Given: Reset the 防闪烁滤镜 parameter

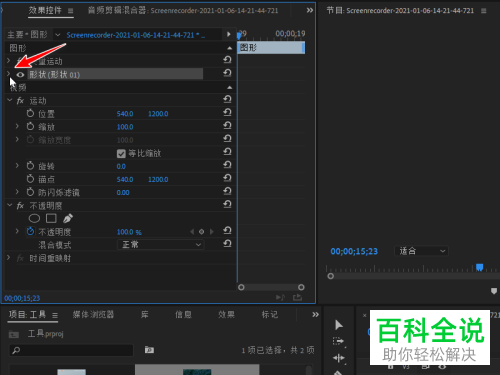Looking at the screenshot, I should click(x=227, y=191).
